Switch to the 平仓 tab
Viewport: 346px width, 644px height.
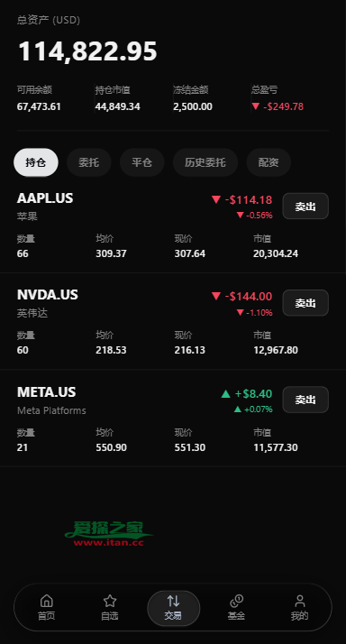point(142,162)
